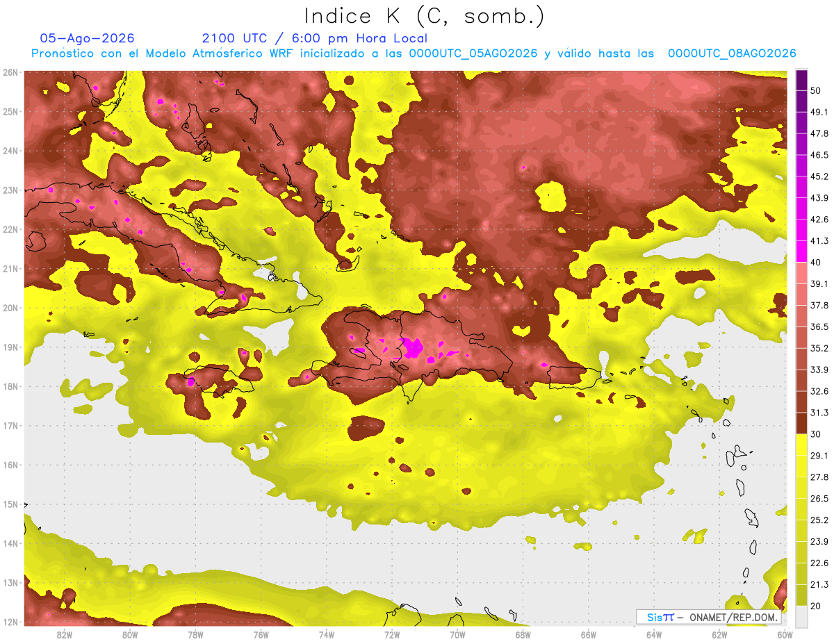Image resolution: width=834 pixels, height=644 pixels.
Task: Click the '49.1' colorbar value
Action: (819, 112)
